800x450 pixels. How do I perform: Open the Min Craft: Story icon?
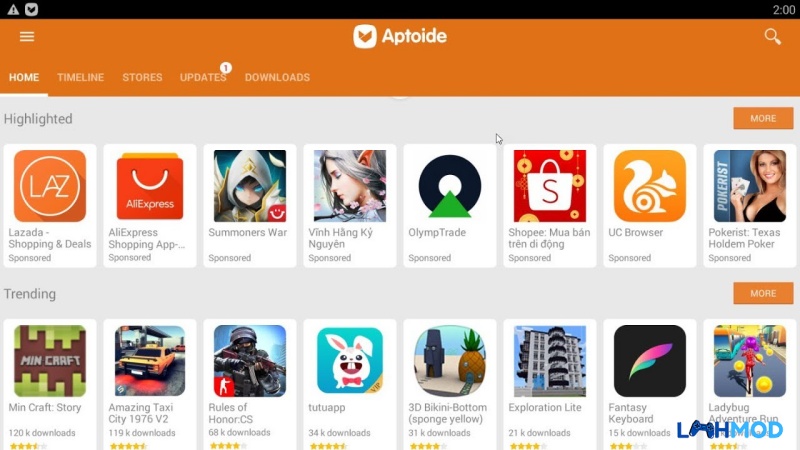coord(50,361)
